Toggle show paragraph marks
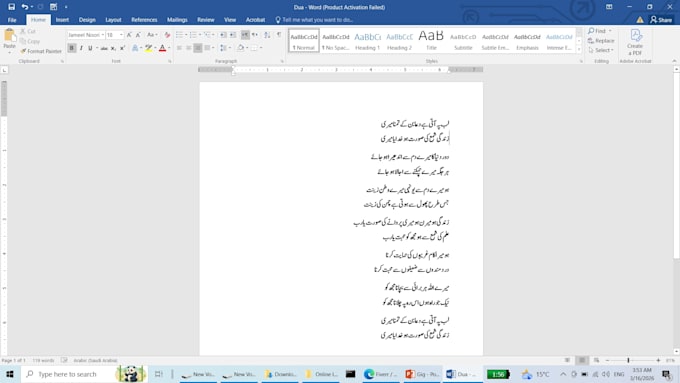The image size is (680, 383). click(x=279, y=35)
